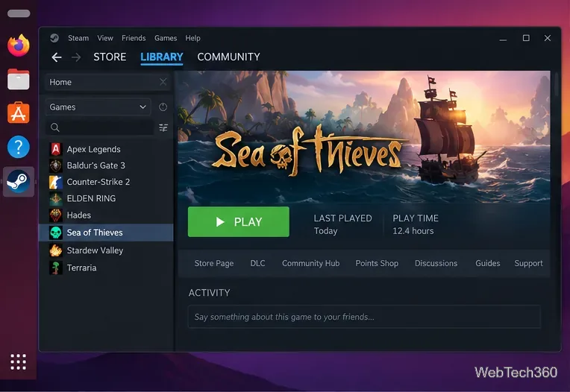Open the Guides link

coord(488,263)
